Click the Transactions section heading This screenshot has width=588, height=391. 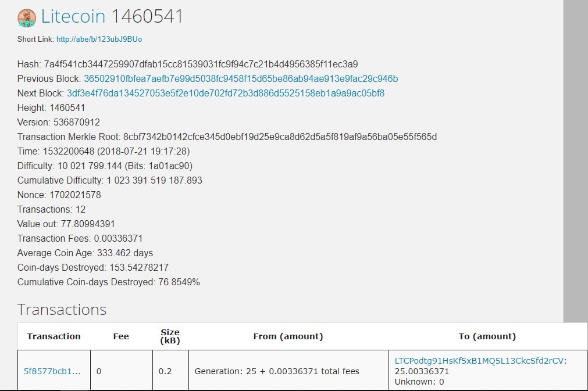[x=62, y=310]
